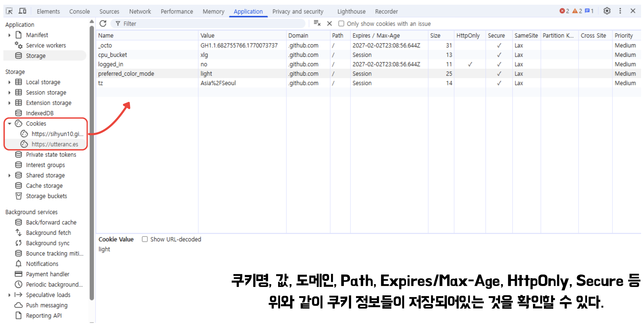Select the https://utteranc.es cookie origin
The height and width of the screenshot is (328, 644).
pyautogui.click(x=55, y=144)
